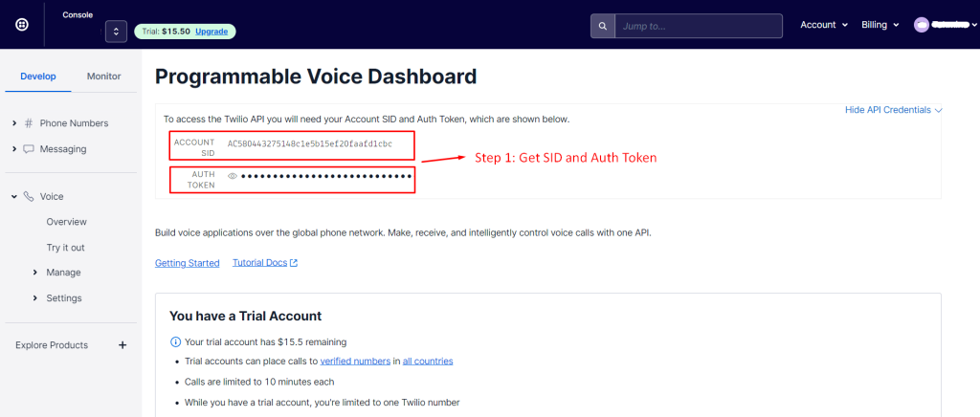Click the Messaging chat bubble icon
Viewport: 980px width, 417px height.
(x=28, y=149)
